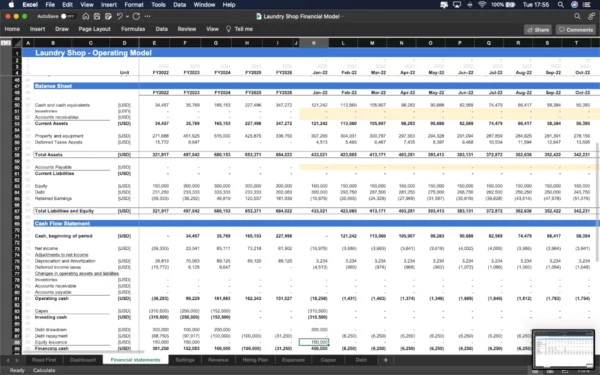Select the Retained Earnings row label
This screenshot has height=375, width=600.
click(53, 199)
